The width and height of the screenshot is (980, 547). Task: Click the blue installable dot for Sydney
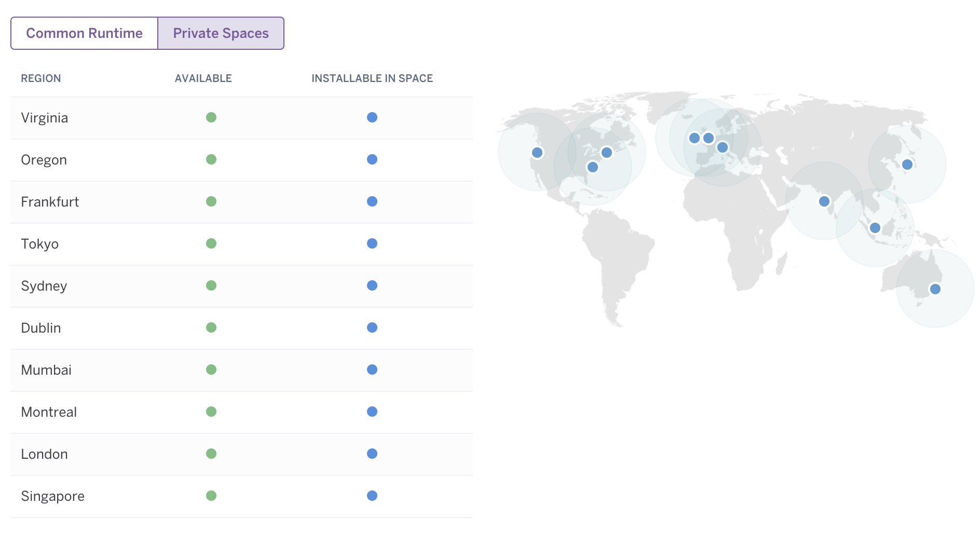tap(372, 285)
